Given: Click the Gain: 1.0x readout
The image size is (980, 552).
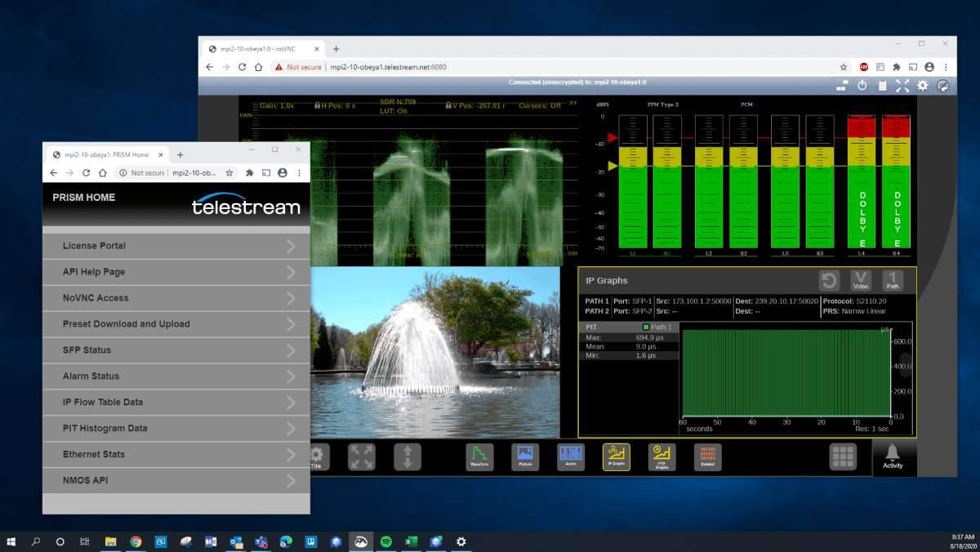Looking at the screenshot, I should point(277,105).
